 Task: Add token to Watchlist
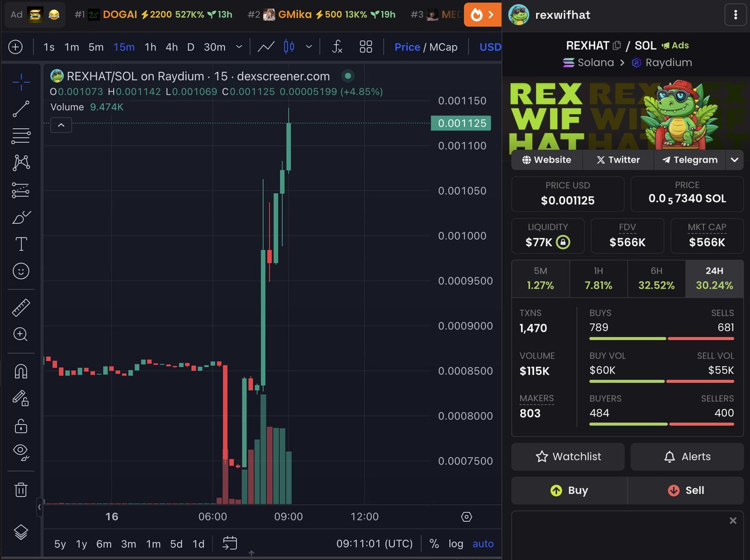pos(567,457)
